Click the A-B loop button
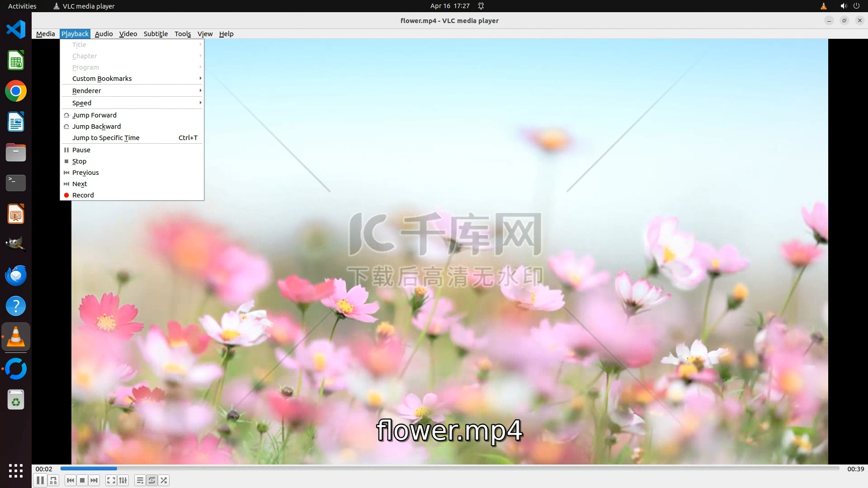This screenshot has width=868, height=488. pos(53,480)
